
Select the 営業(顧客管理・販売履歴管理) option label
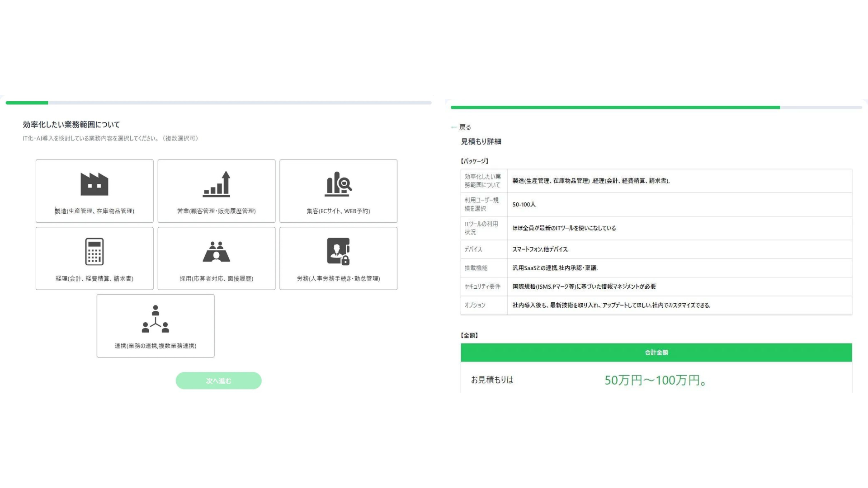[x=216, y=211]
